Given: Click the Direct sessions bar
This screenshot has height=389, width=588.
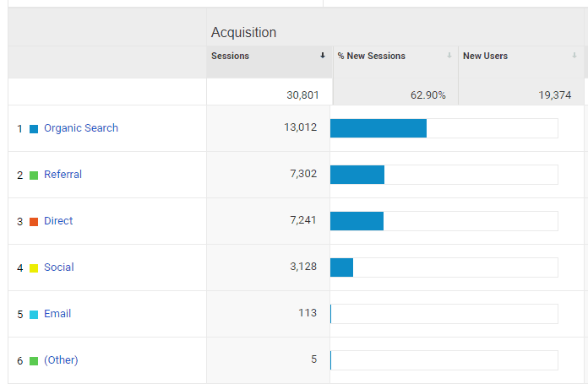Looking at the screenshot, I should coord(444,221).
